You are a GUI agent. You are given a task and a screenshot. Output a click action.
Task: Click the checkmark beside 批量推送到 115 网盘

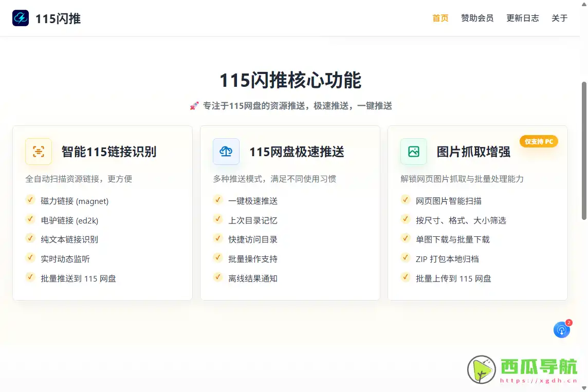tap(30, 277)
